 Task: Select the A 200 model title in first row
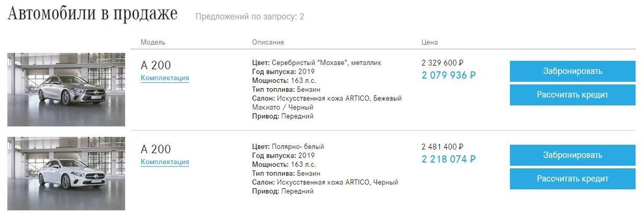click(x=156, y=66)
